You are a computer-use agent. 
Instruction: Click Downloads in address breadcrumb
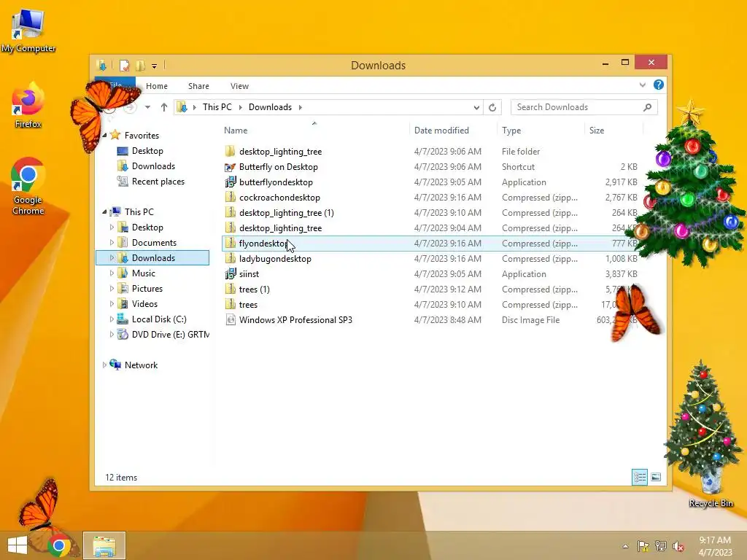point(270,107)
